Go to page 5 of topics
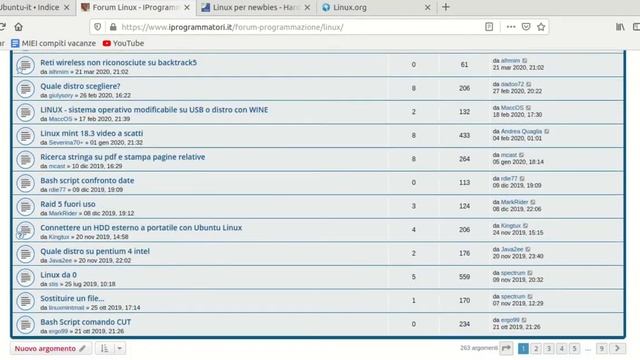640x360 pixels. point(574,349)
